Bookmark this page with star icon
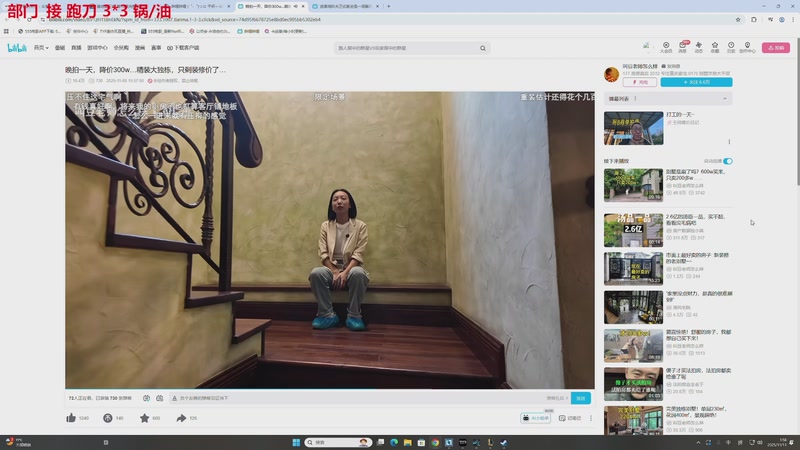The width and height of the screenshot is (800, 450). coord(738,19)
